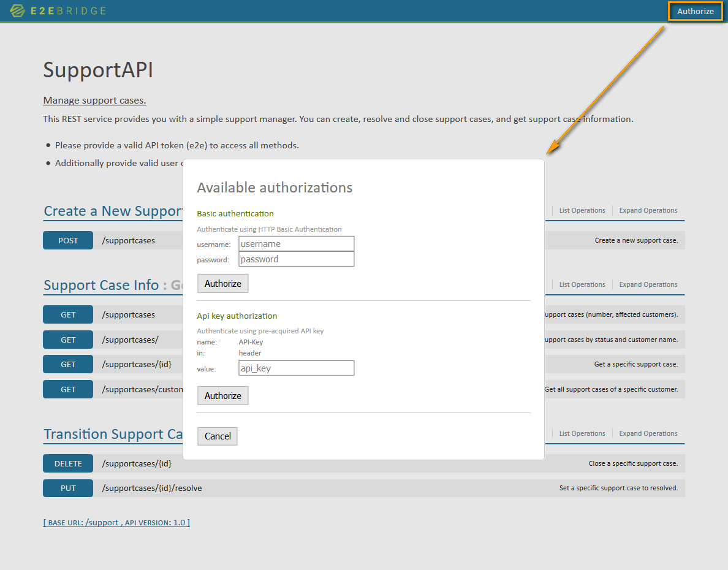Expand the GET /supportcases/customers operation
This screenshot has width=728, height=570.
tap(153, 389)
